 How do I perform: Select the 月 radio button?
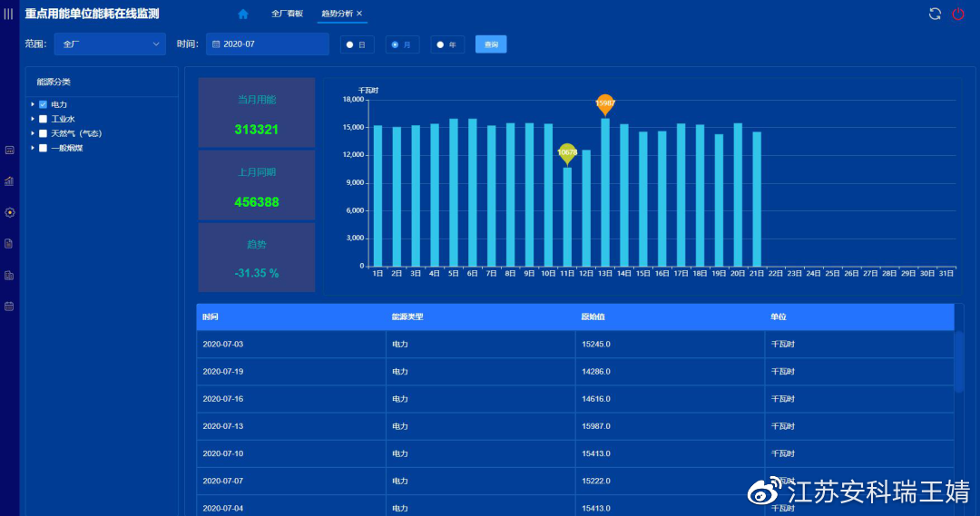(395, 45)
